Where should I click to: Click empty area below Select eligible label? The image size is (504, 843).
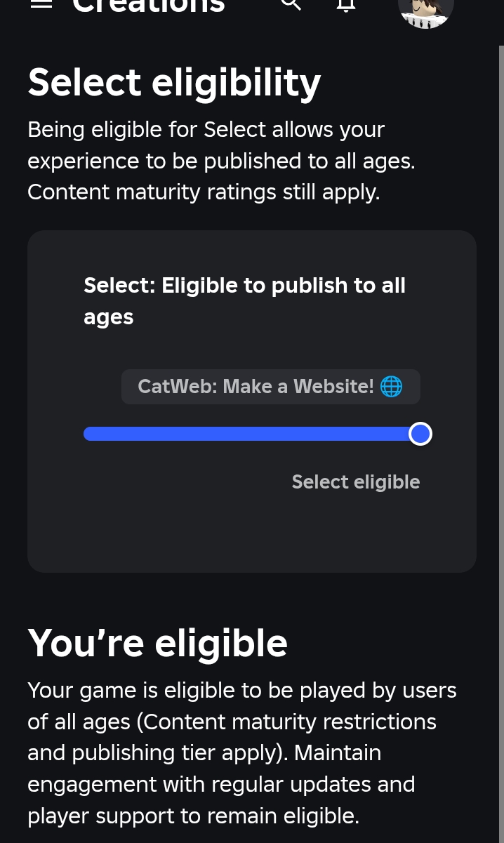pos(251,533)
